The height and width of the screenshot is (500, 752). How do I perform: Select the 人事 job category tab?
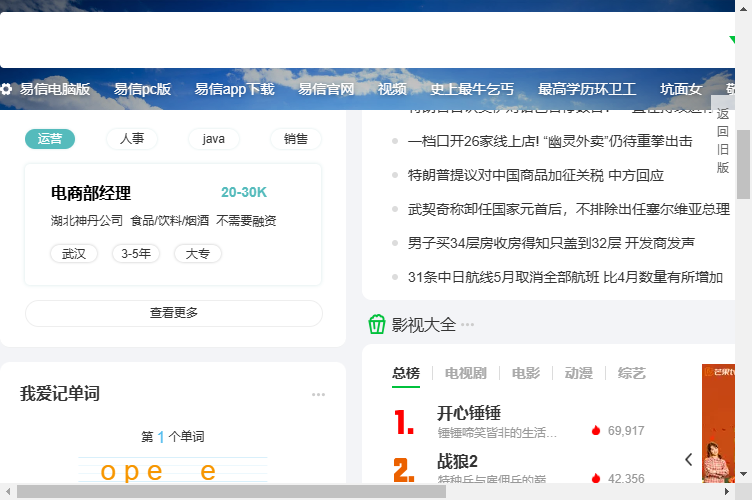click(132, 139)
